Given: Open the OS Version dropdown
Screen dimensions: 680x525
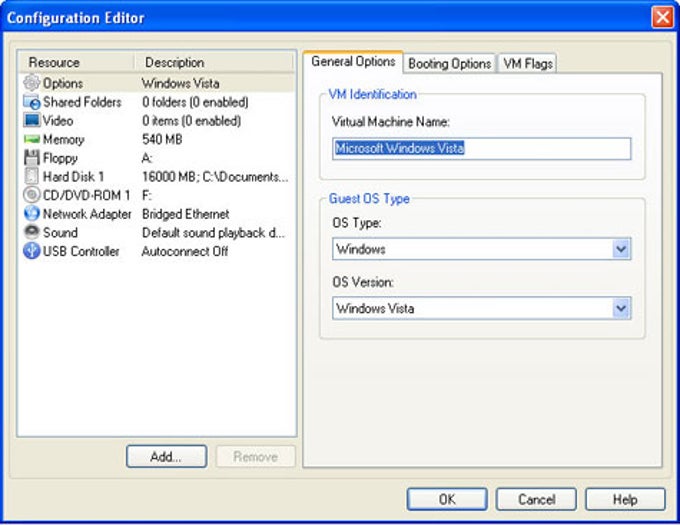Looking at the screenshot, I should coord(621,308).
